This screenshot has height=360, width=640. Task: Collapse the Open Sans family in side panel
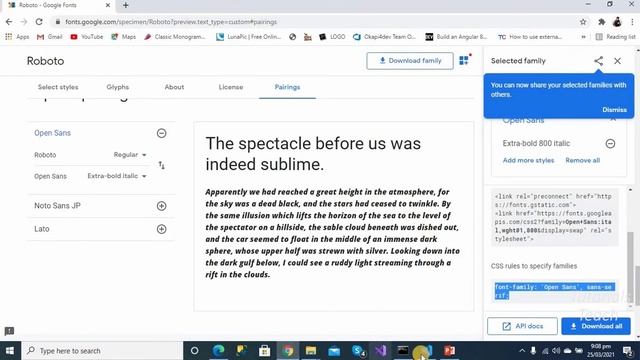point(613,120)
